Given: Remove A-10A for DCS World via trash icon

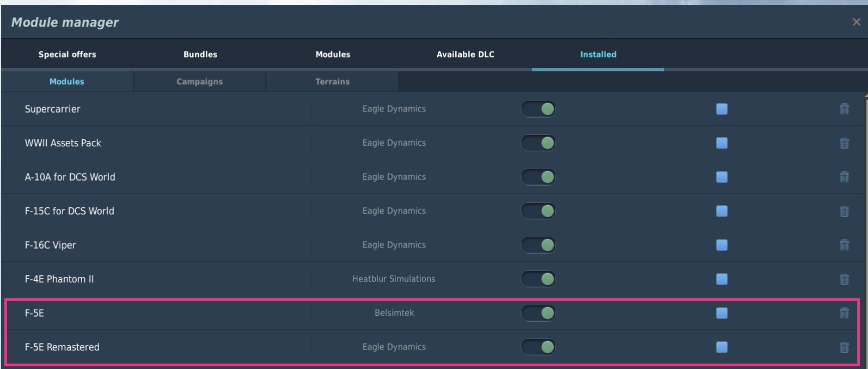Looking at the screenshot, I should [844, 177].
